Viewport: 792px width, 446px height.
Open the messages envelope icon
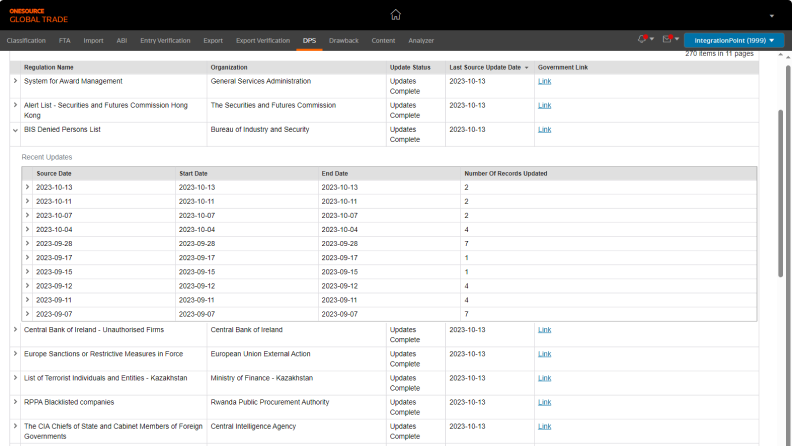(665, 40)
